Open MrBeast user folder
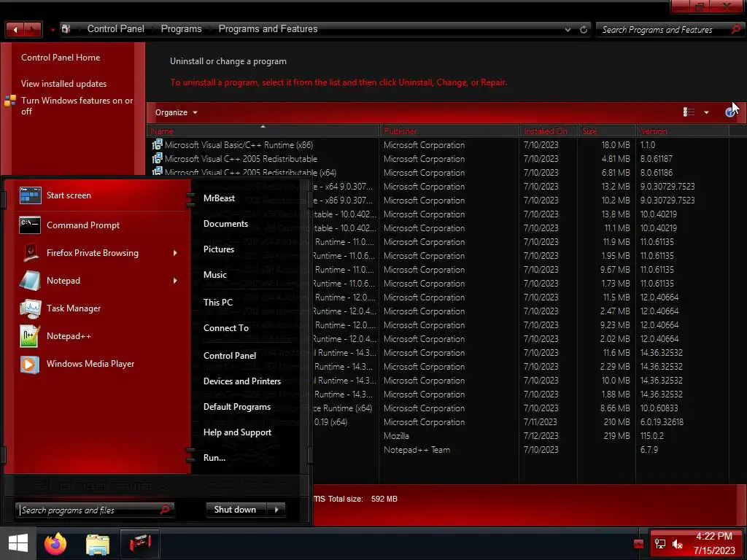Screen dimensions: 747x560 click(x=219, y=198)
